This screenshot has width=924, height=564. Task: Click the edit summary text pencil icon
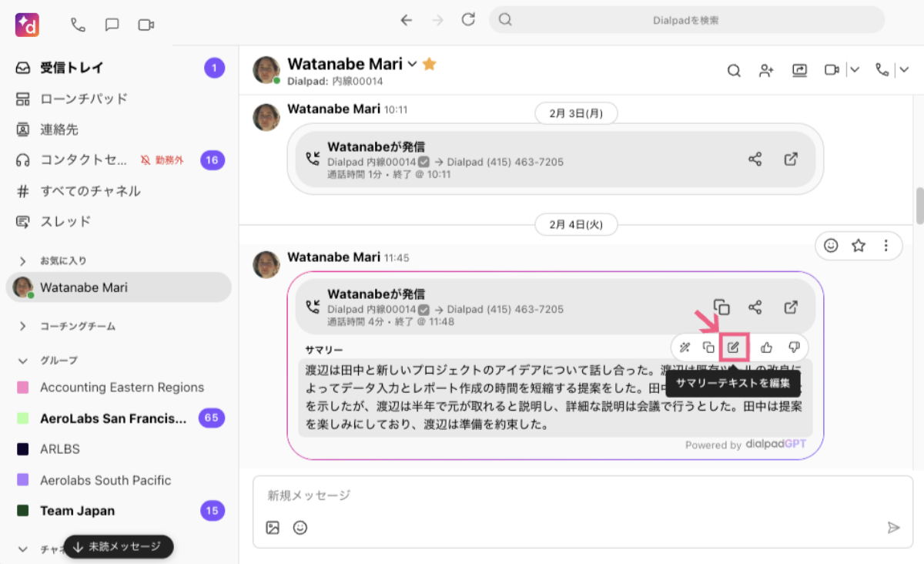(734, 347)
